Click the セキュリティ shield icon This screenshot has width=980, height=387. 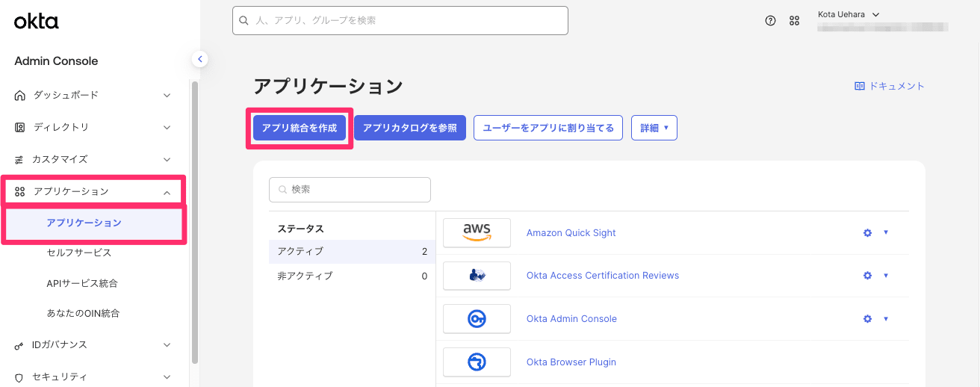tap(19, 377)
